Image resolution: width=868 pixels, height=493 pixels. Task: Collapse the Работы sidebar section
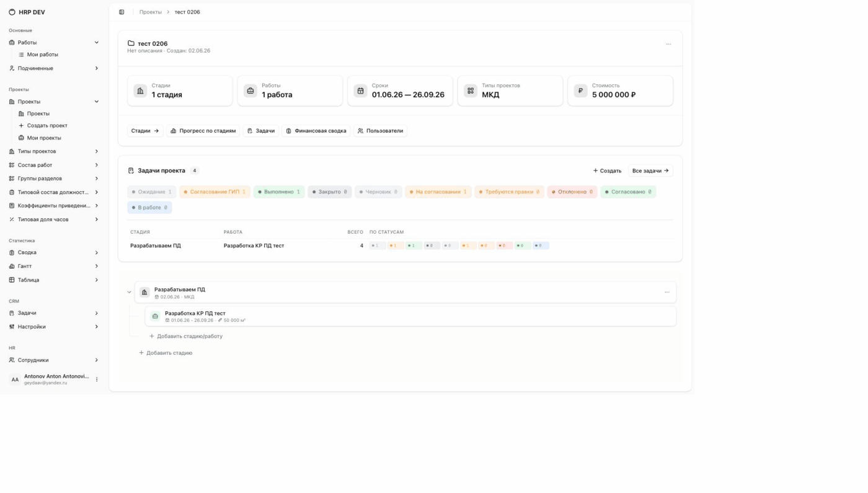click(x=97, y=42)
